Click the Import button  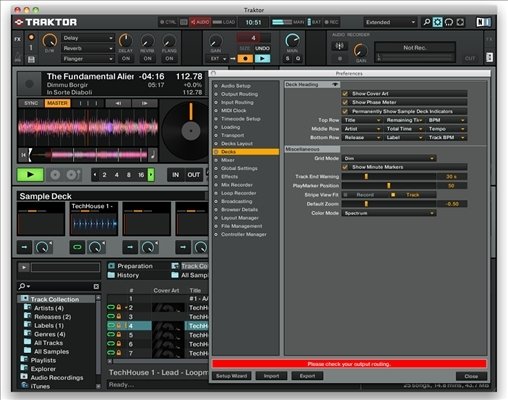click(271, 376)
